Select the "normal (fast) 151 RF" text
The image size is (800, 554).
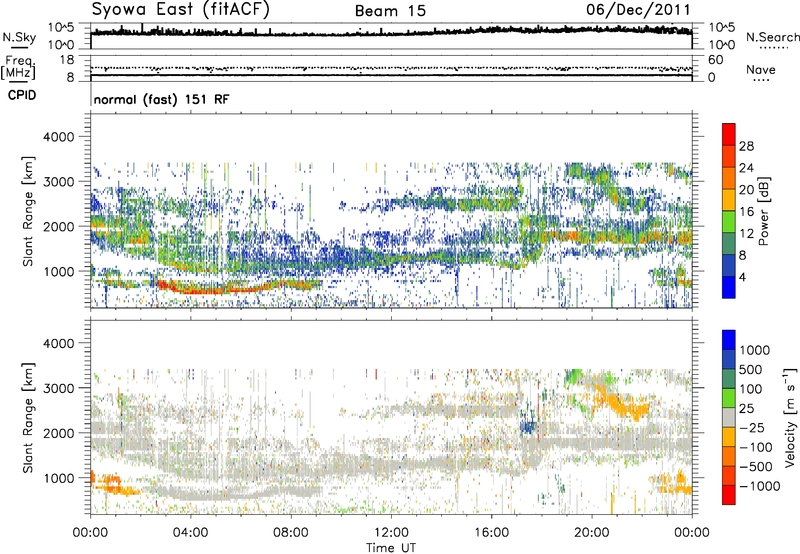(161, 99)
